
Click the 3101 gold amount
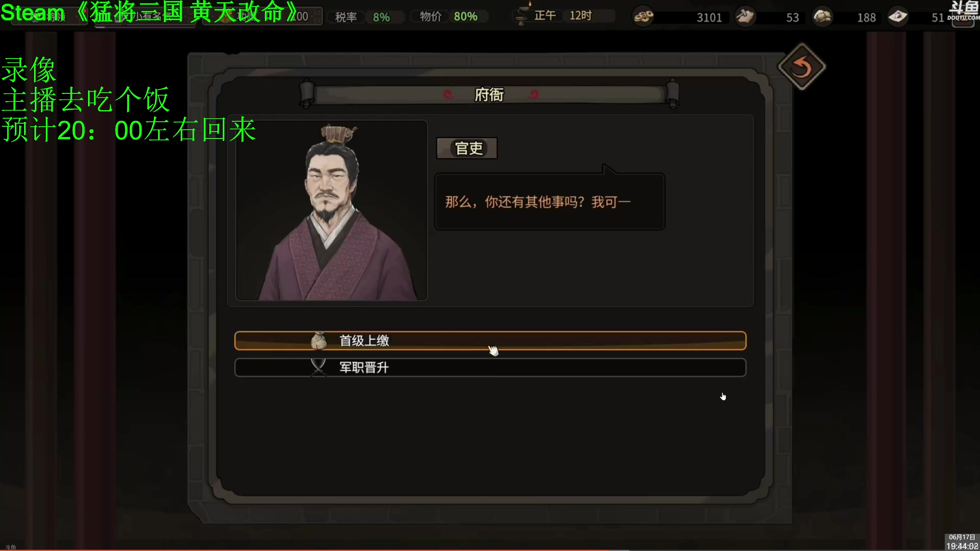709,17
